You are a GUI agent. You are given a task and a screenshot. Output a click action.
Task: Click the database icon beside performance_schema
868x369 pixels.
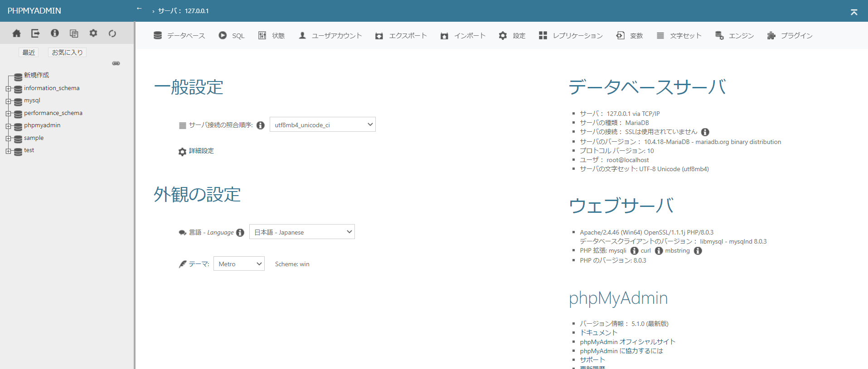[18, 114]
